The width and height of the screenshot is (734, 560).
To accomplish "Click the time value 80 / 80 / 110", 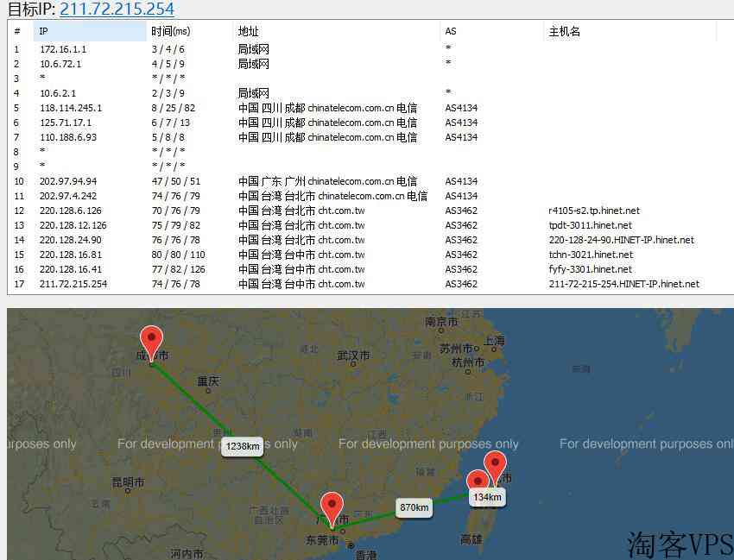I will click(x=179, y=255).
